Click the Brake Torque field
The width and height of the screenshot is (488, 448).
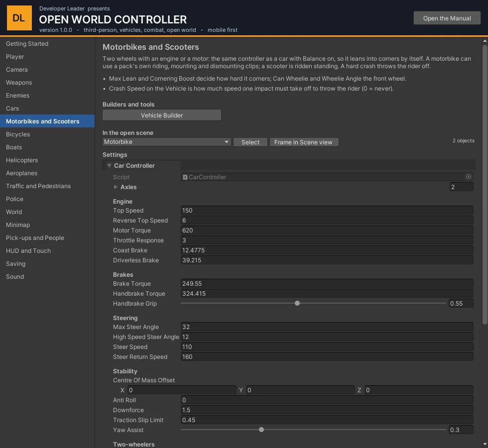pos(327,283)
